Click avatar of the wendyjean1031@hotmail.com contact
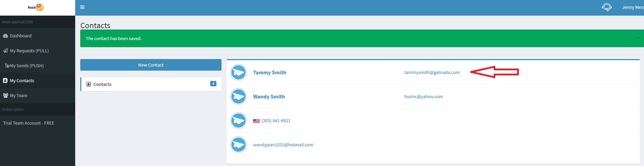644x166 pixels. pos(238,145)
